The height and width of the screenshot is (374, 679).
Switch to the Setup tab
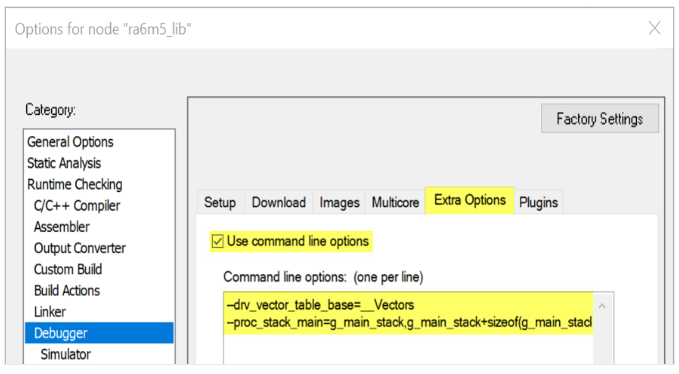(220, 202)
